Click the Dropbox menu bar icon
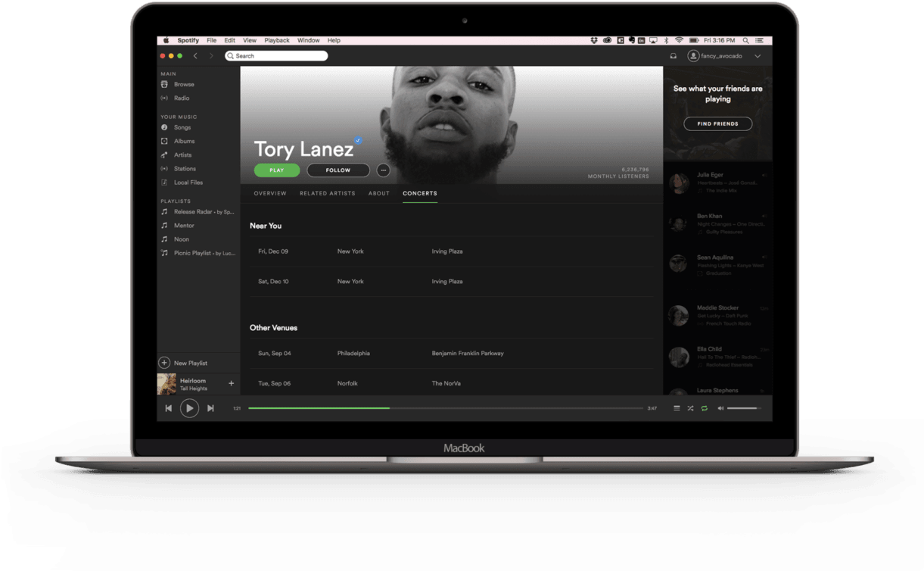 coord(594,40)
